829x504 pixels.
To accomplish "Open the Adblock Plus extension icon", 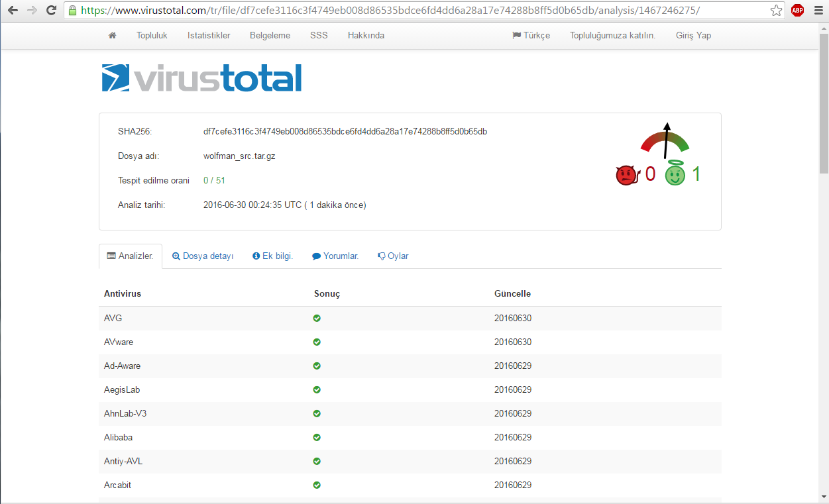I will (797, 11).
